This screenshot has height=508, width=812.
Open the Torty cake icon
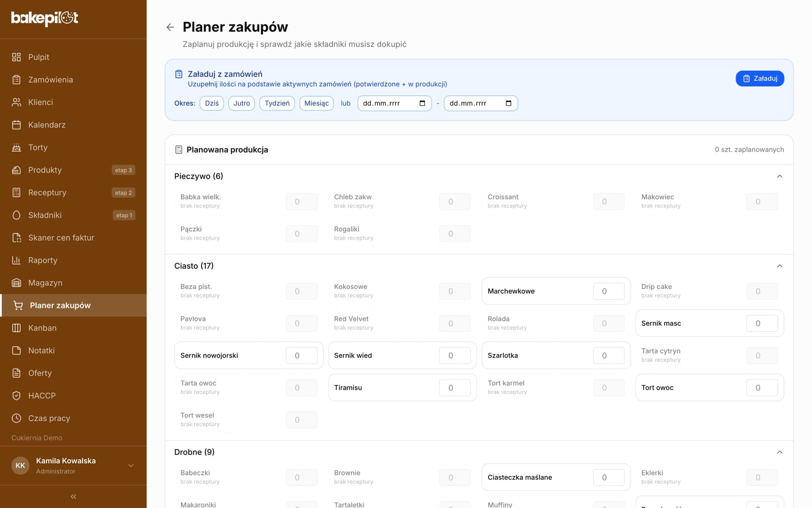(x=17, y=147)
